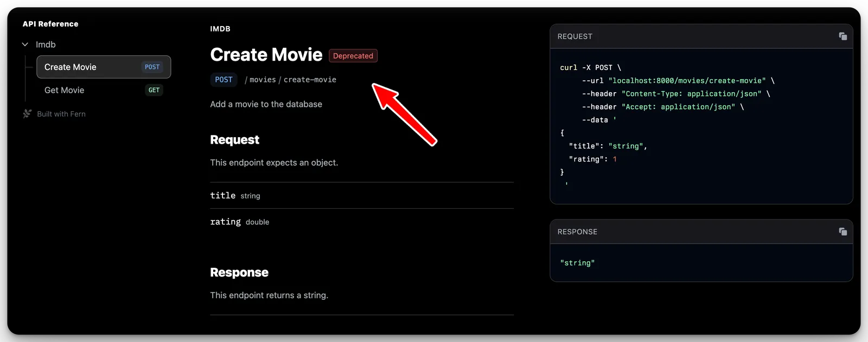Click the rating double parameter row

click(x=362, y=222)
